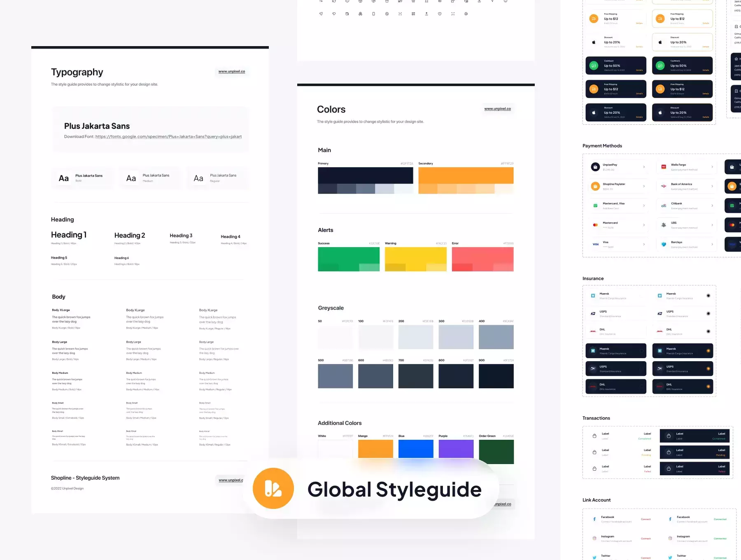This screenshot has height=560, width=741.
Task: Open the UBS row chevron
Action: click(712, 225)
